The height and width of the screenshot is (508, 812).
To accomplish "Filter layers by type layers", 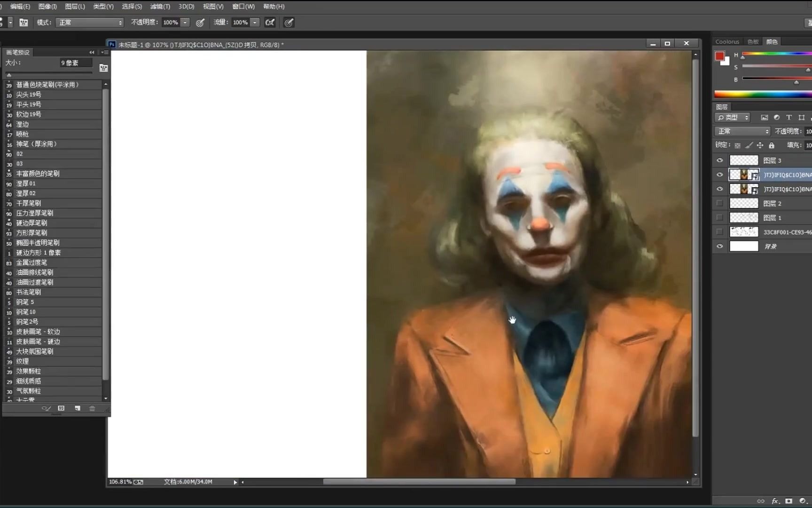I will click(x=789, y=117).
